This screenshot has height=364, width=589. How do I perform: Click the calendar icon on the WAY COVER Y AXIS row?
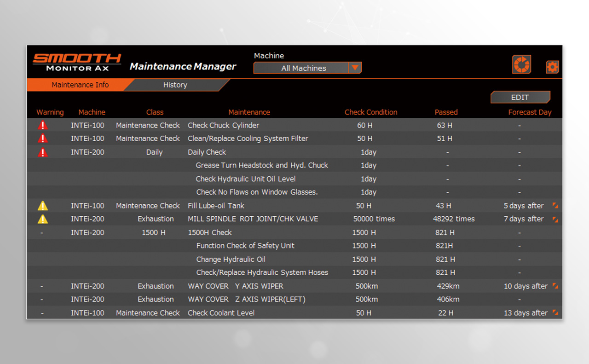pos(555,286)
